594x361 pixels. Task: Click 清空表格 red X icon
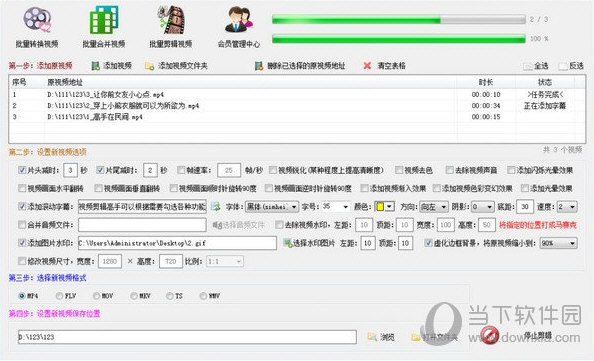[x=367, y=66]
